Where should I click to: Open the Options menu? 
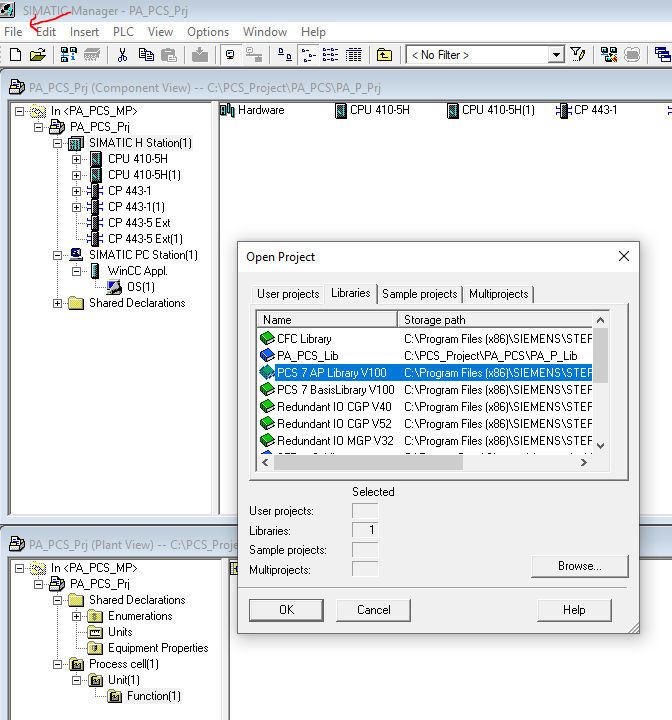[208, 32]
